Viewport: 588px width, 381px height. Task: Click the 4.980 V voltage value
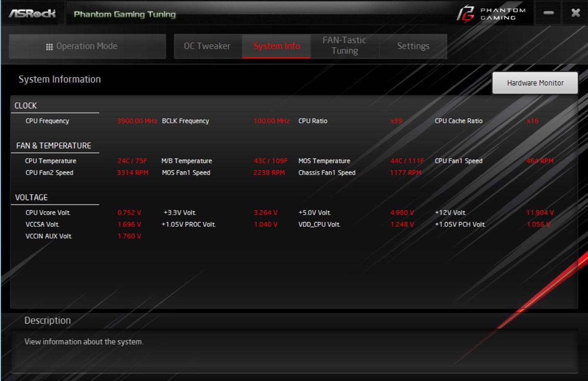[x=402, y=213]
